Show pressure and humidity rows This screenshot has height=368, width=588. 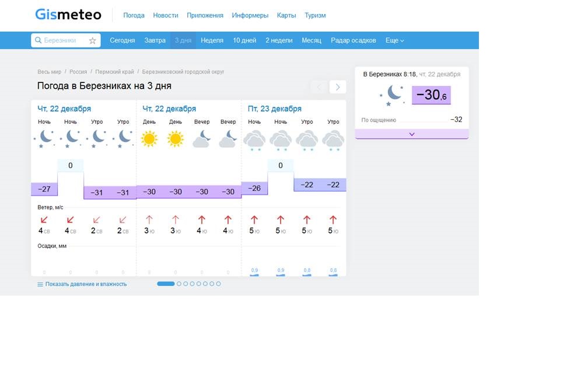click(82, 284)
